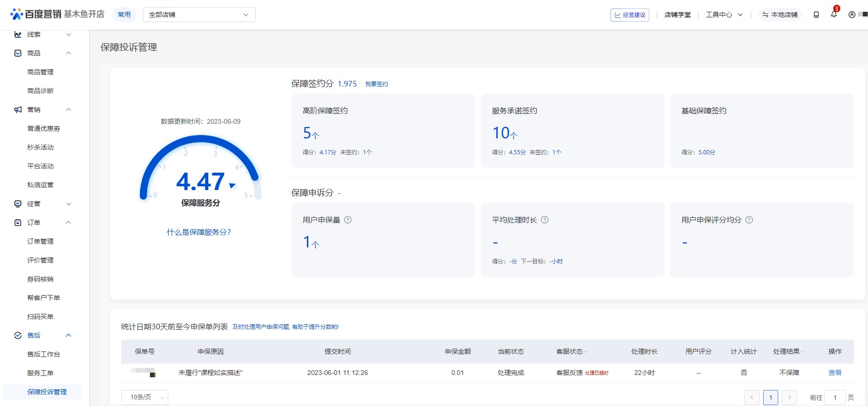Click the notification bell icon
This screenshot has height=406, width=868.
point(834,15)
